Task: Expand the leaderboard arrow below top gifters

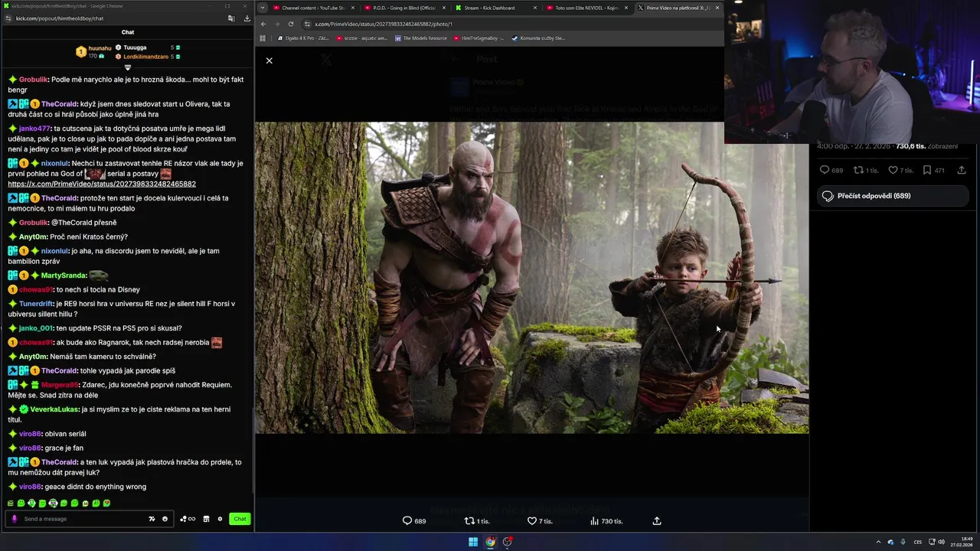Action: pos(128,67)
